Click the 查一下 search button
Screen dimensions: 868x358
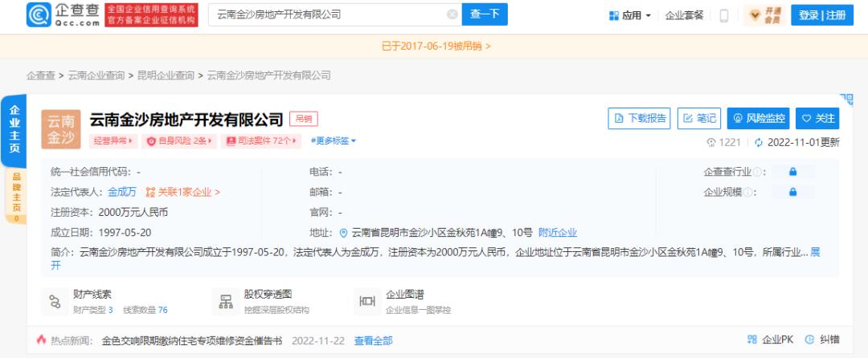(x=485, y=14)
